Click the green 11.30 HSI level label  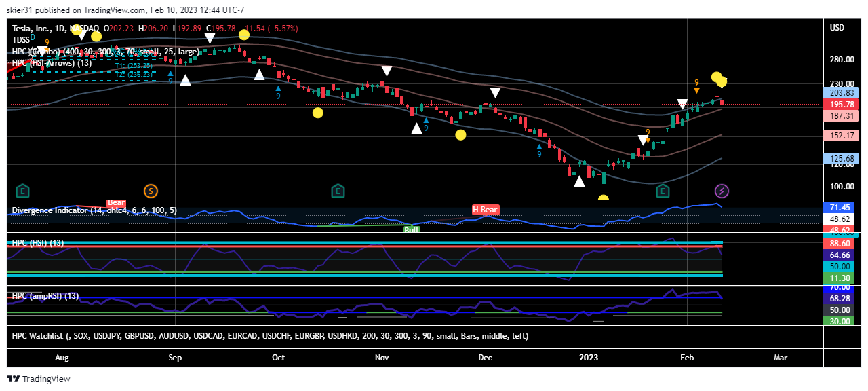click(x=839, y=278)
